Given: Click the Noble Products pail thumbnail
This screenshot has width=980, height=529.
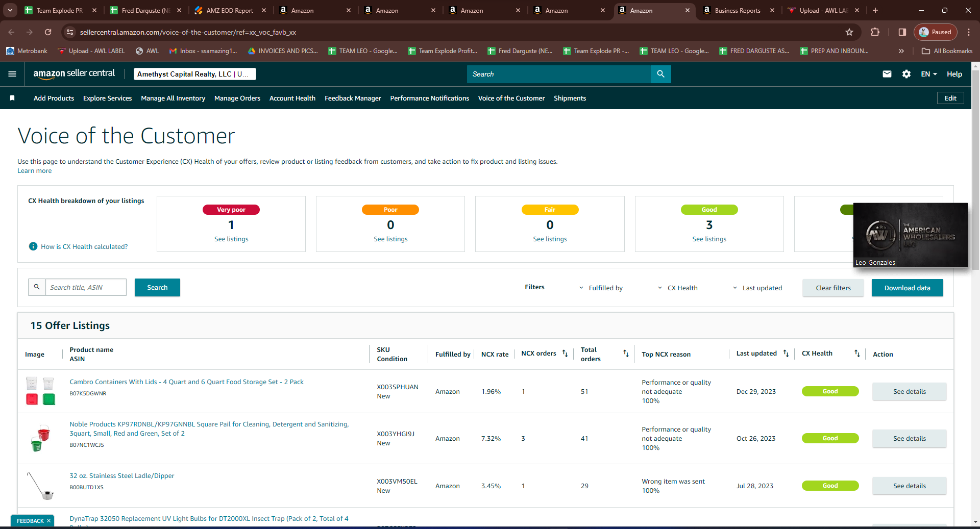Looking at the screenshot, I should tap(40, 438).
